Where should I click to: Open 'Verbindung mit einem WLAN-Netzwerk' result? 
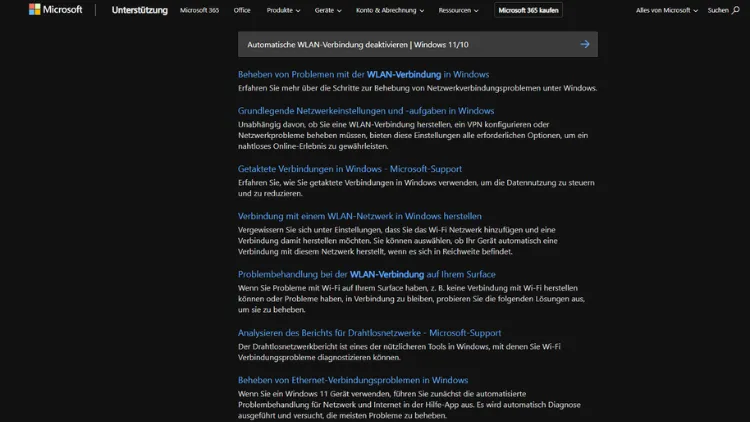coord(360,216)
